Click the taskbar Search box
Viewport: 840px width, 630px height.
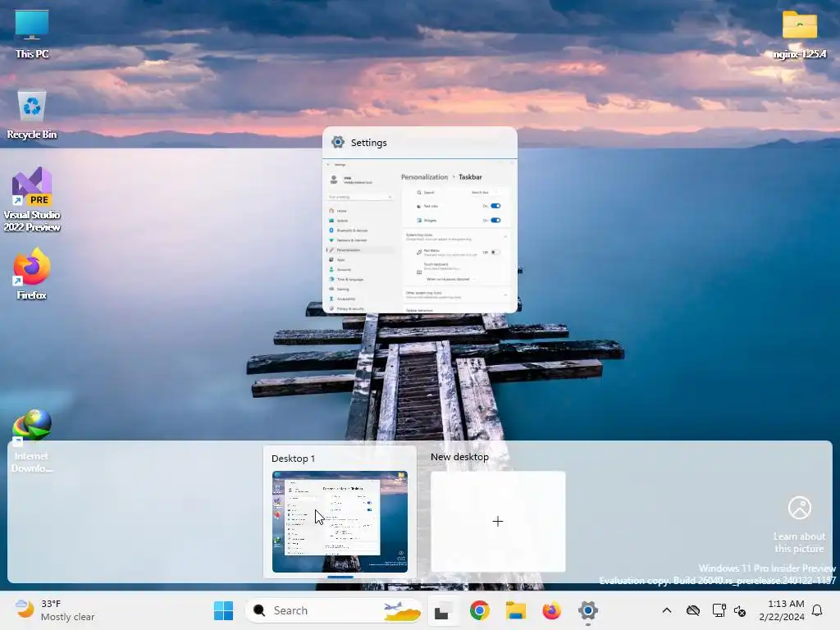pos(334,610)
